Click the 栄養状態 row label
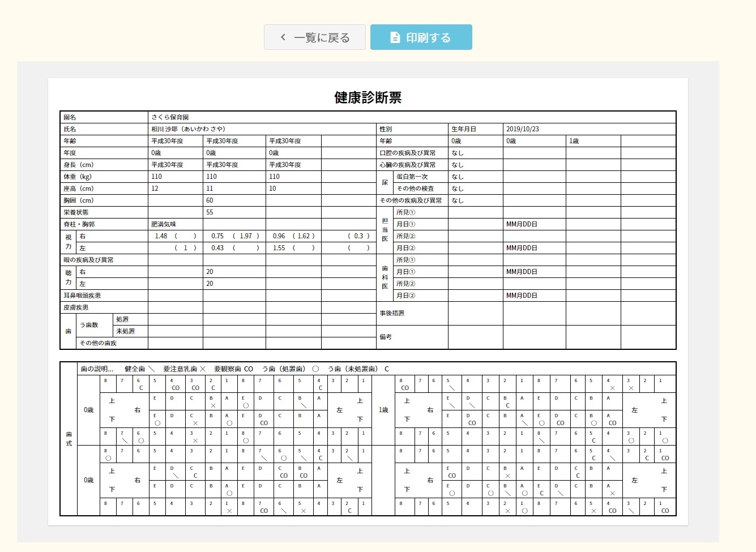Image resolution: width=756 pixels, height=552 pixels. click(x=76, y=212)
